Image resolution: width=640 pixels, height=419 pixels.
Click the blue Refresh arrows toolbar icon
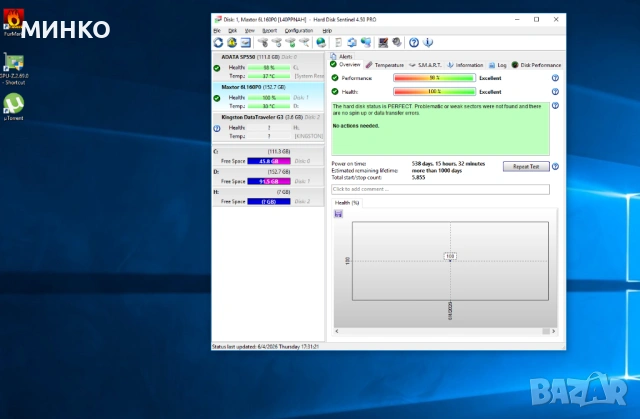[218, 42]
